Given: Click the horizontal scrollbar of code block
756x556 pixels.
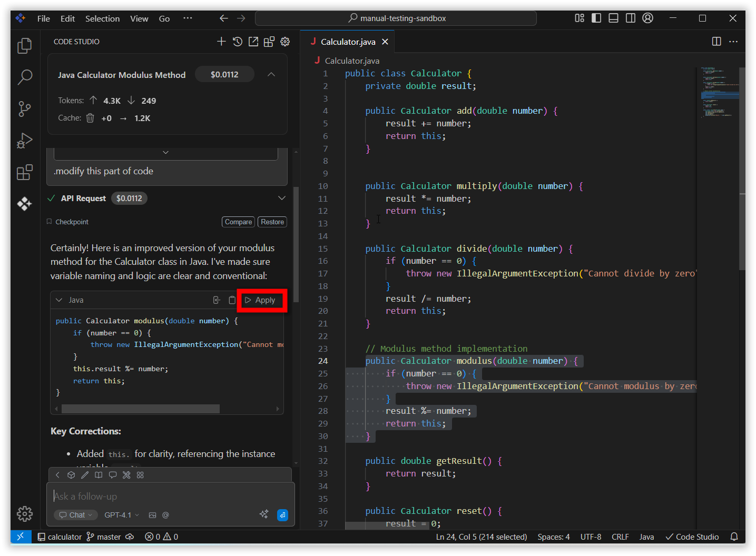Looking at the screenshot, I should [x=141, y=409].
